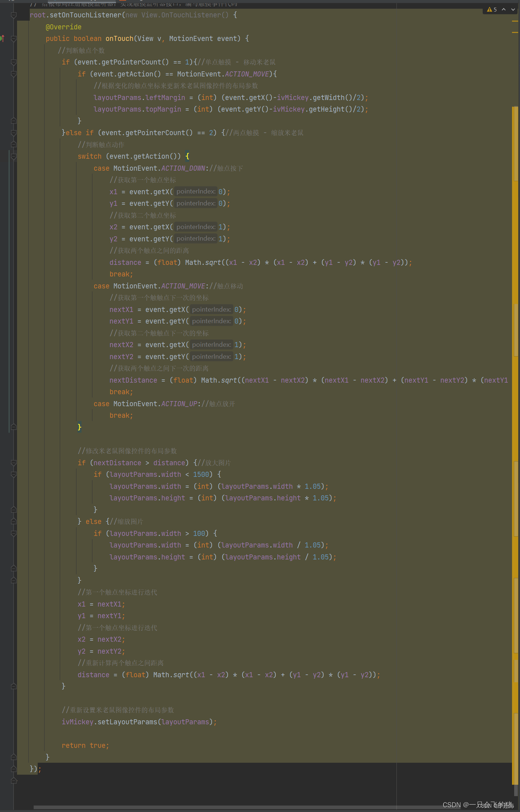Viewport: 520px width, 812px height.
Task: Click the break statement under ACTION_UP case
Action: coord(121,415)
